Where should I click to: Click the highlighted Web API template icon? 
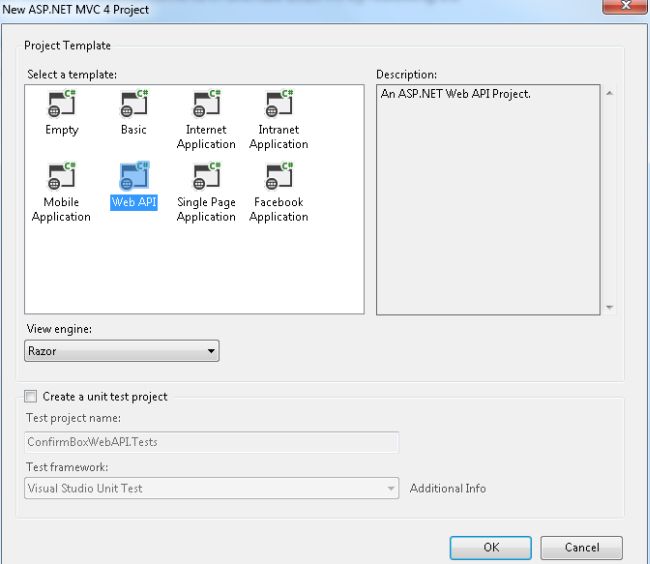134,176
